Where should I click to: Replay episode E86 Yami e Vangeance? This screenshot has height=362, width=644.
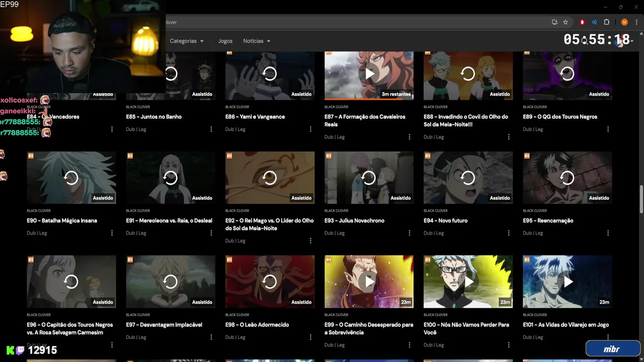coord(270,74)
